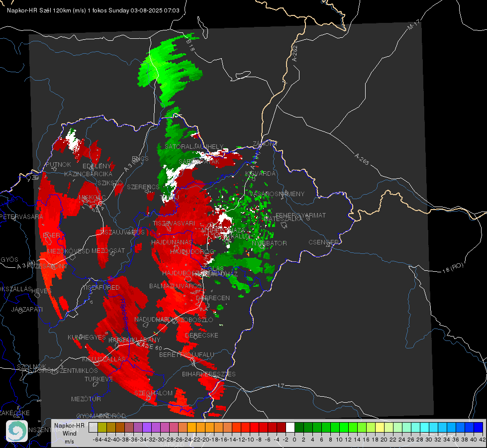
Task: Click the DEBRECEN city label
Action: [213, 298]
